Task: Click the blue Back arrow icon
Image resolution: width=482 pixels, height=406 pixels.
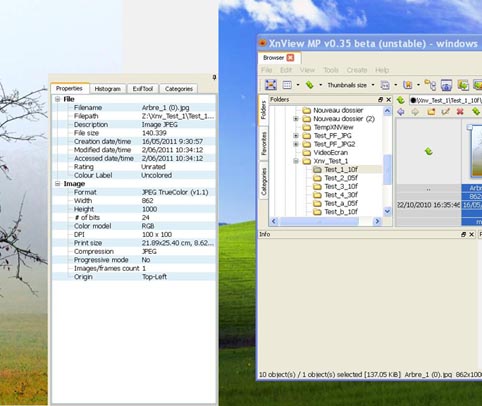Action: 401,112
